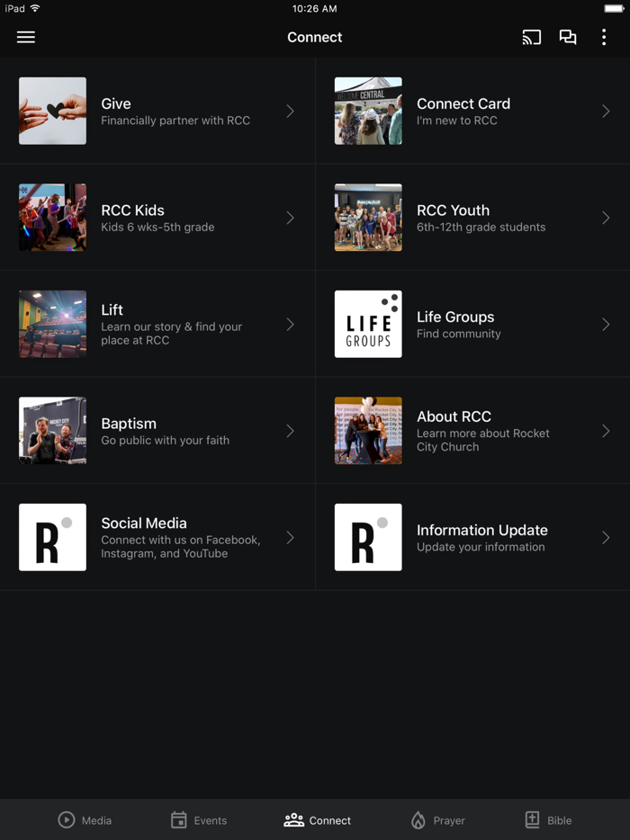630x840 pixels.
Task: Expand the Information Update row chevron
Action: 606,537
